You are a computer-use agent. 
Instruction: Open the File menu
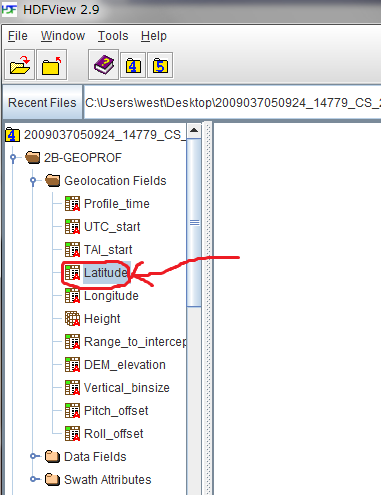coord(18,36)
